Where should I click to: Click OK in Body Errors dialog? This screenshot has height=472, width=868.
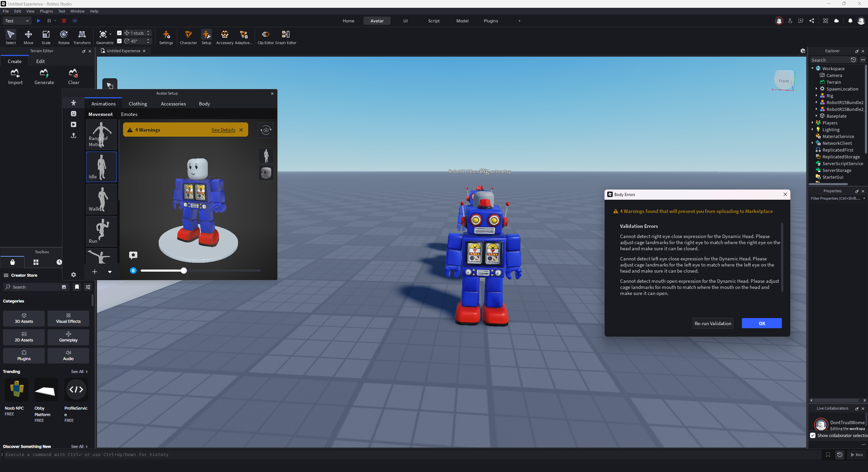tap(762, 323)
